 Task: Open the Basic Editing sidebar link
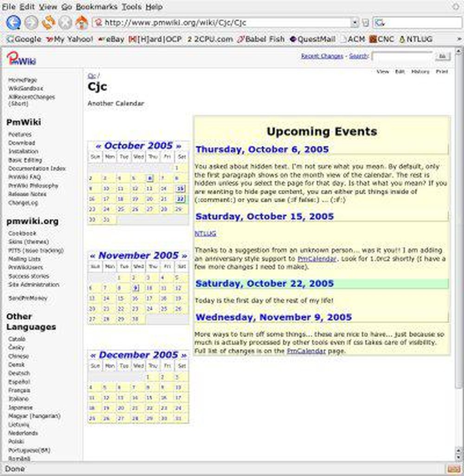pyautogui.click(x=25, y=160)
